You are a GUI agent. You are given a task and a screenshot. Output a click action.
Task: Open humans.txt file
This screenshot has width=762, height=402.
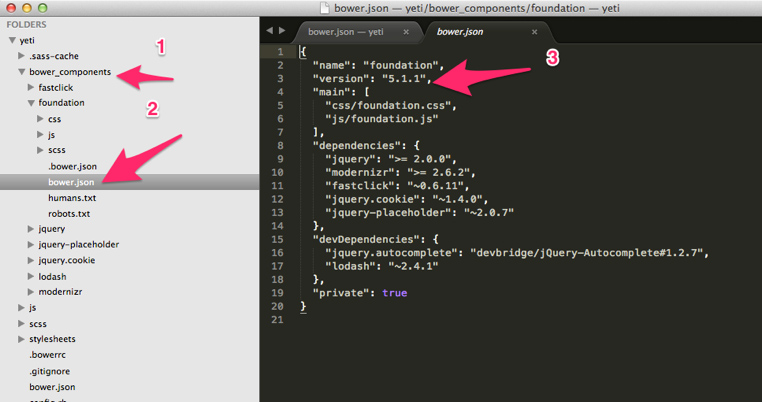pos(72,198)
